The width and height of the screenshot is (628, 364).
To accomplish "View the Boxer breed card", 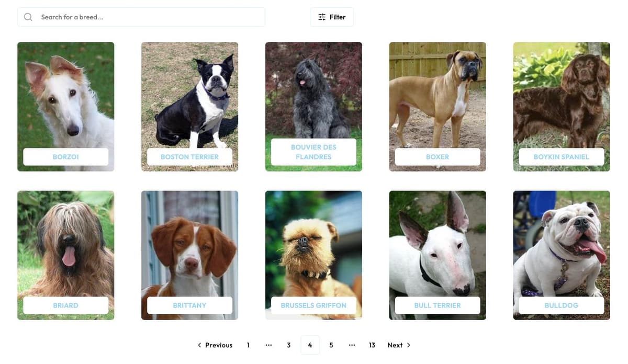I will (x=438, y=107).
